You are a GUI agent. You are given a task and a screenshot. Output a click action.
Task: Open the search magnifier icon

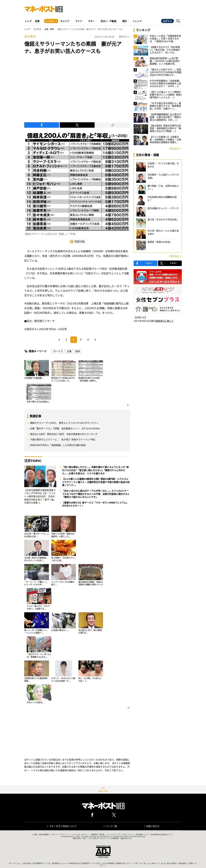178,21
